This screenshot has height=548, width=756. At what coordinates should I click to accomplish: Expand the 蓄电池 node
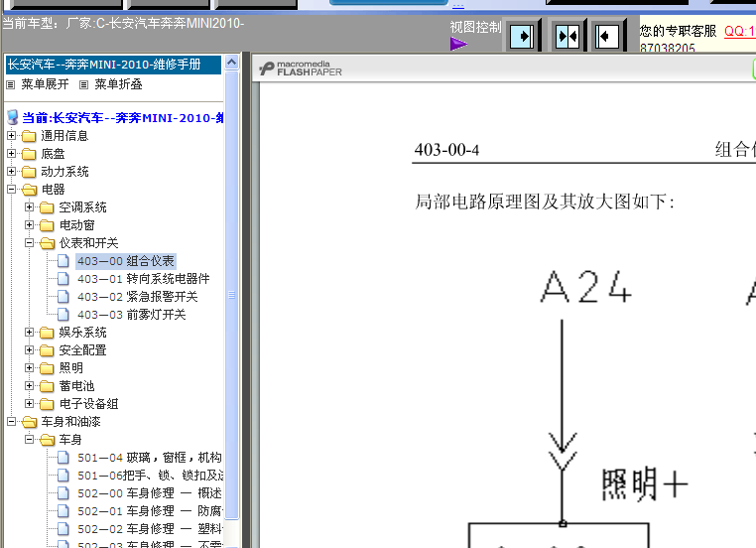29,385
